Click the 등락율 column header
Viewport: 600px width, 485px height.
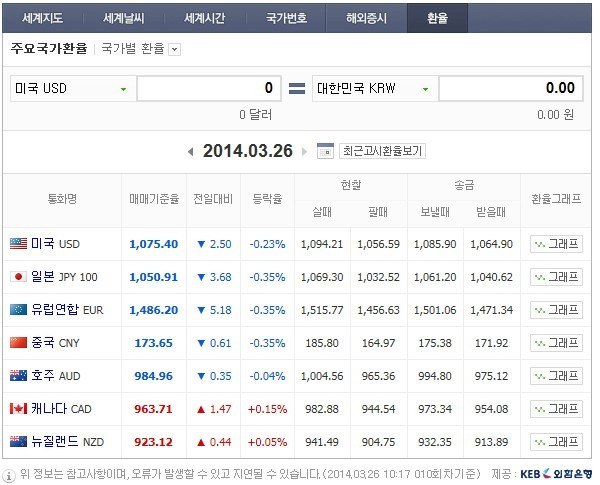(x=267, y=199)
